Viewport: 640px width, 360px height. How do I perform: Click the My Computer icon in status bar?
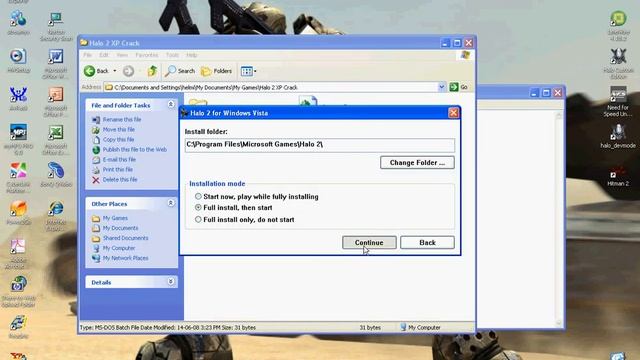tap(403, 327)
